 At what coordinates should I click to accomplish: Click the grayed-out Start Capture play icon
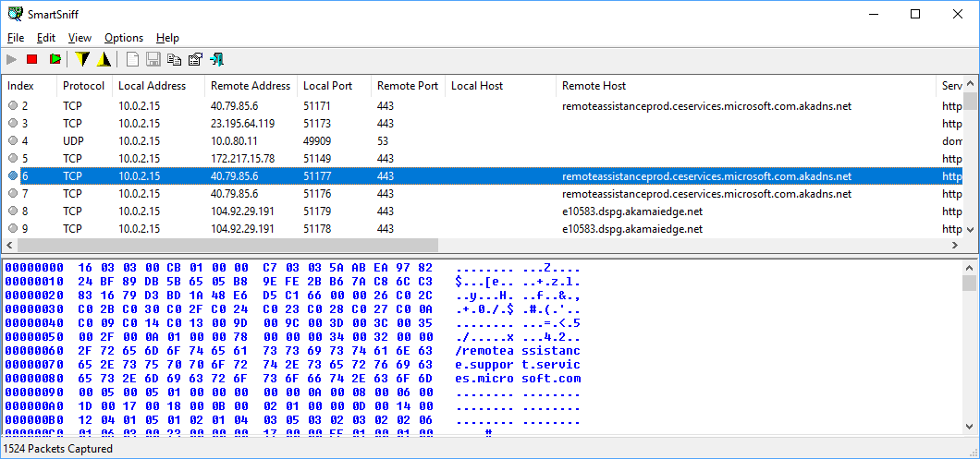12,60
